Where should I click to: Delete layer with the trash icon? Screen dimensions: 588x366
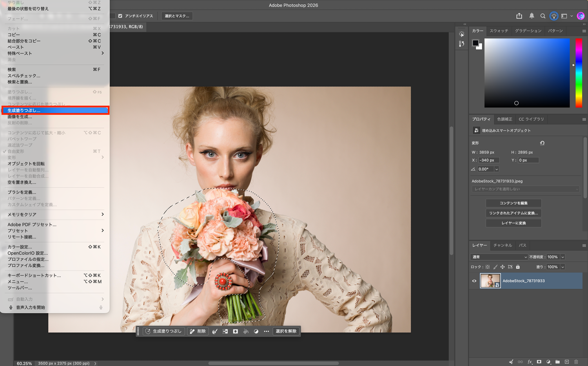[x=576, y=362]
